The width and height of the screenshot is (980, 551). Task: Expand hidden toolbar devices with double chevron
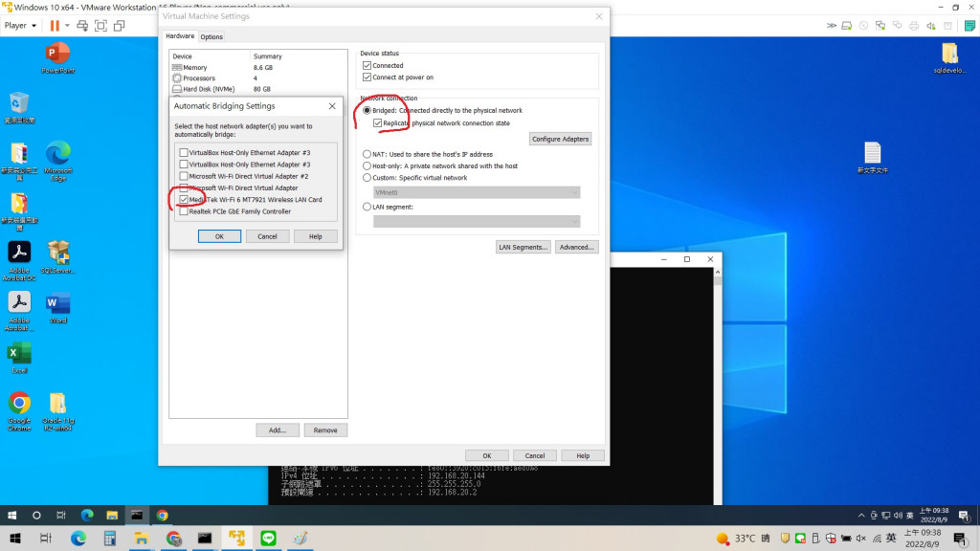coord(831,26)
